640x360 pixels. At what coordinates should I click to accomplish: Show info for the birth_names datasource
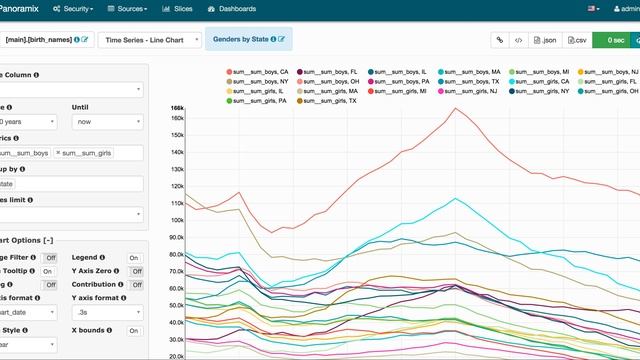click(77, 40)
